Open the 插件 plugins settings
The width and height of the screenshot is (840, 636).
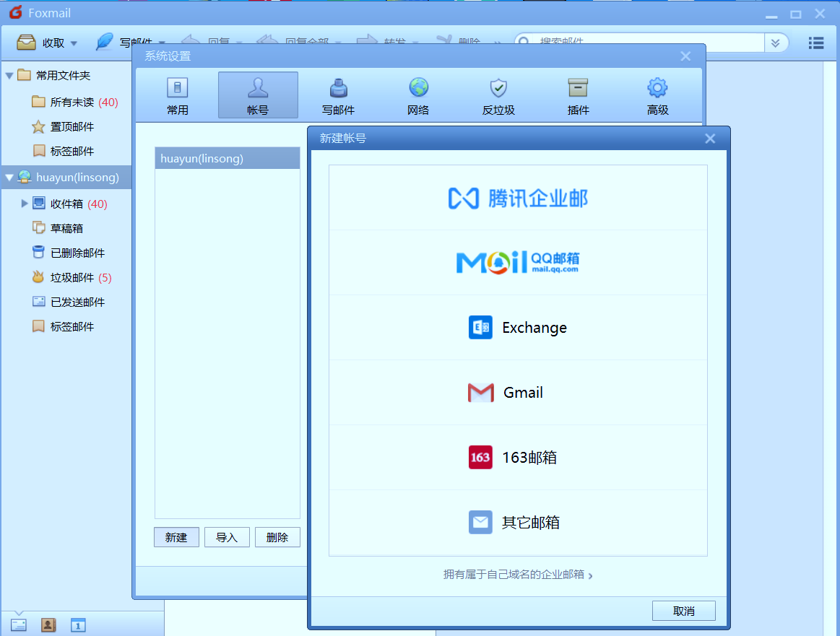click(578, 95)
